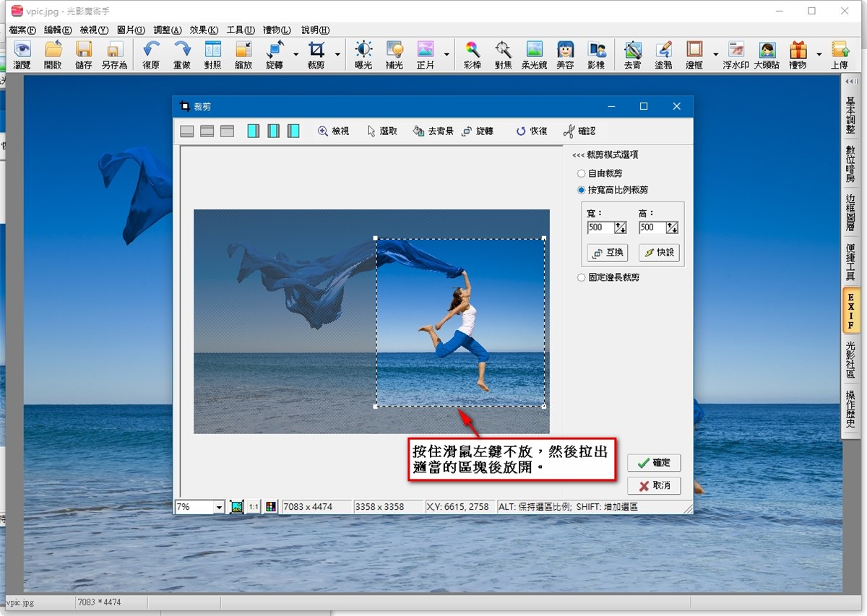Open the 效果 menu
Image resolution: width=867 pixels, height=616 pixels.
(203, 30)
